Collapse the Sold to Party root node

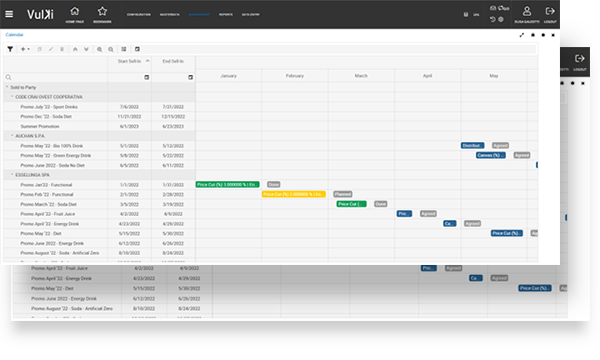(x=7, y=87)
